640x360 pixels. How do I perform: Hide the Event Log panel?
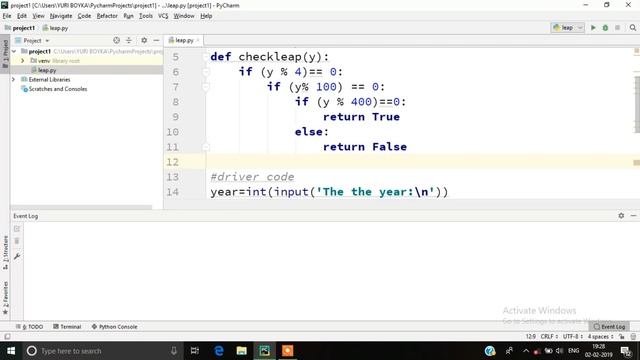633,216
